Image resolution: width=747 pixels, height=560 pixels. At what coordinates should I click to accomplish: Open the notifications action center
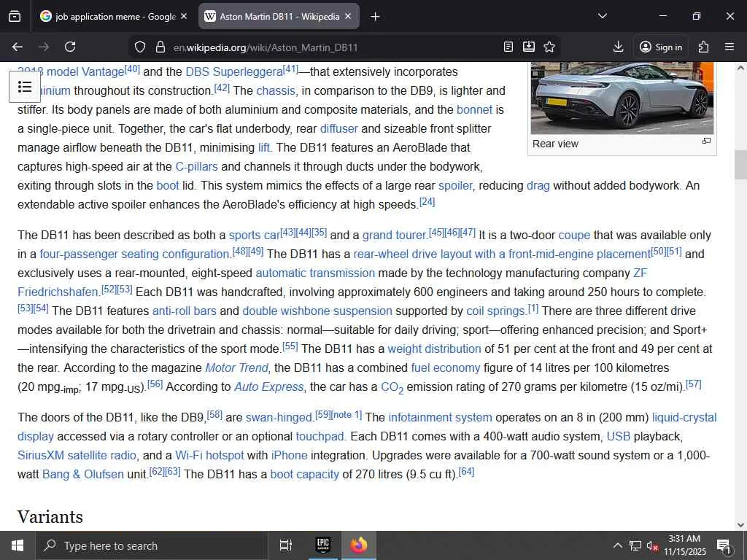pyautogui.click(x=723, y=546)
